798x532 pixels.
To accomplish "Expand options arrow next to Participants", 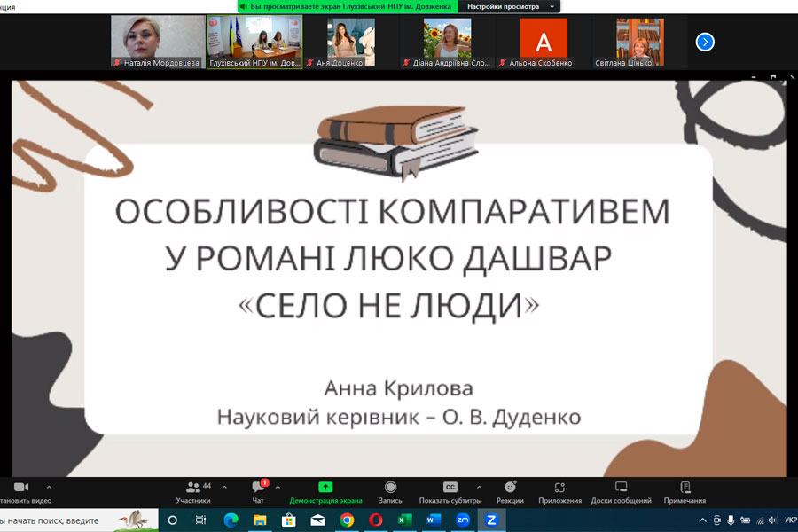I will click(x=224, y=487).
